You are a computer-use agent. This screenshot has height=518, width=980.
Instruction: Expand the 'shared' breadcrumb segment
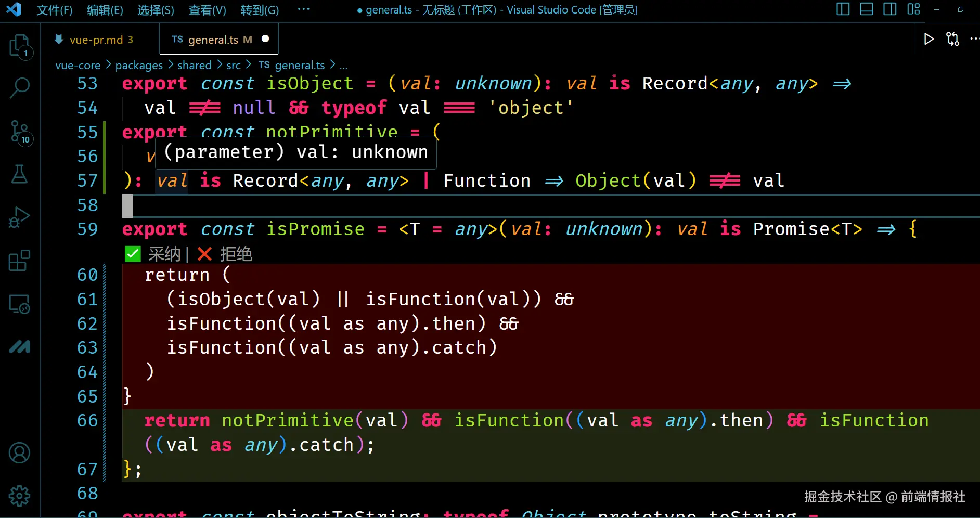(194, 66)
